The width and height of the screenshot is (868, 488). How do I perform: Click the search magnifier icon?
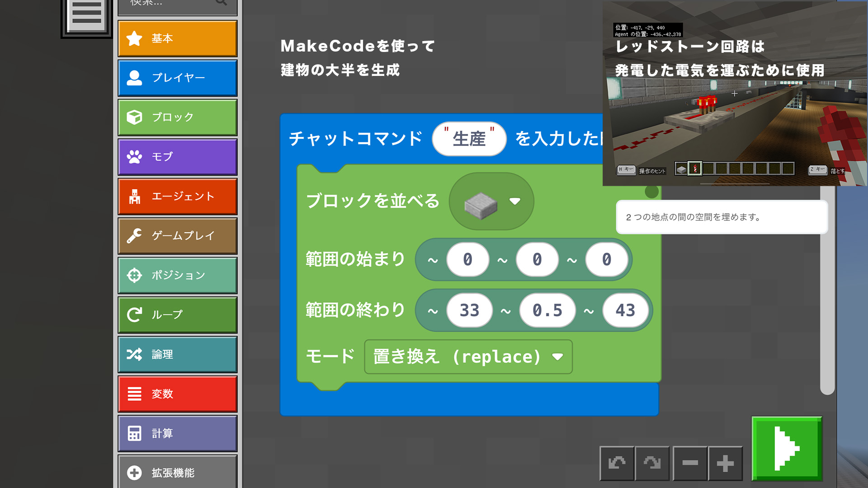coord(221,3)
